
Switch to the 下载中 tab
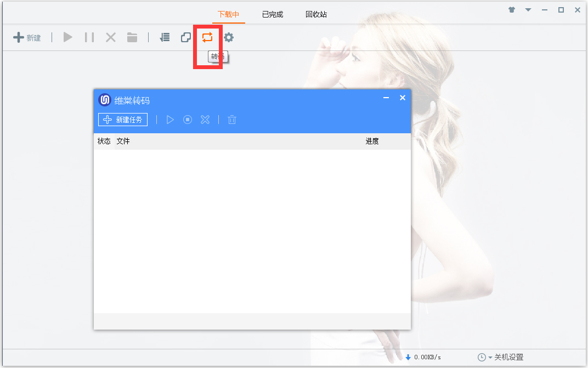pos(228,14)
